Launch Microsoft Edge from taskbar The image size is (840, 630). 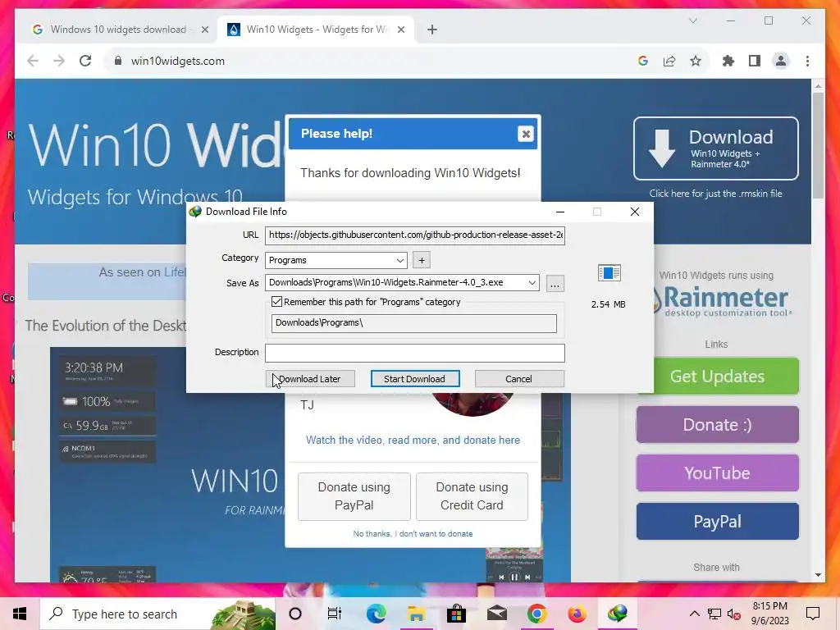click(376, 614)
